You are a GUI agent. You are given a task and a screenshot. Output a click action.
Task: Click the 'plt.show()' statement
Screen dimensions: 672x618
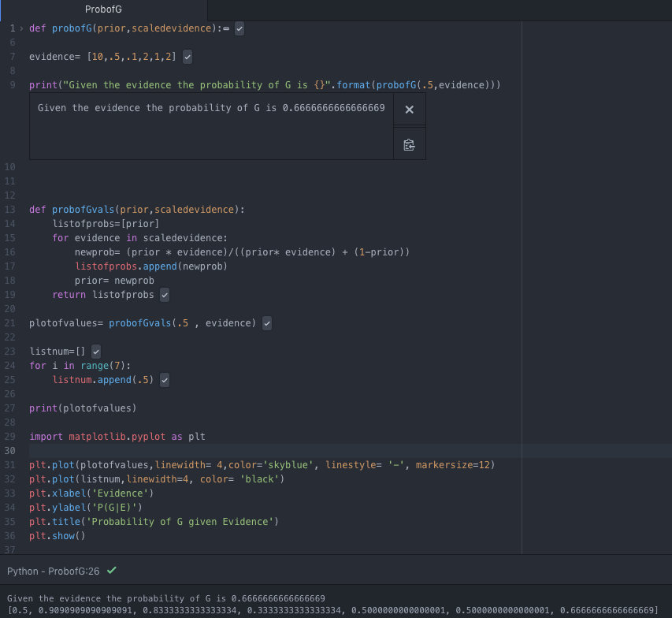coord(58,536)
